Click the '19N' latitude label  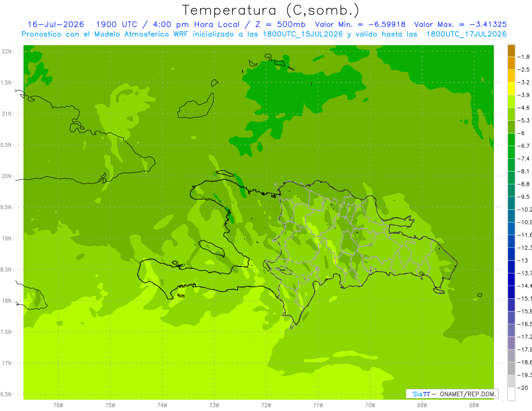tap(7, 239)
